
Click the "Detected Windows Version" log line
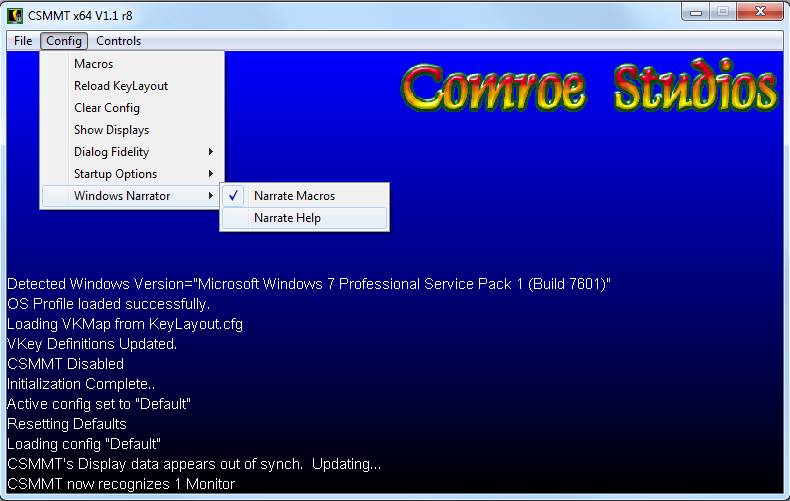(308, 284)
